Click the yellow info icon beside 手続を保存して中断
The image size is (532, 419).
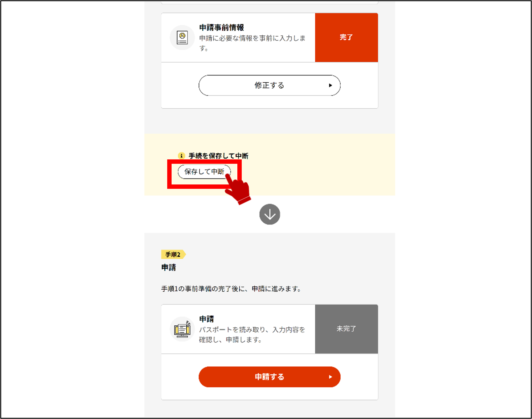tap(181, 156)
